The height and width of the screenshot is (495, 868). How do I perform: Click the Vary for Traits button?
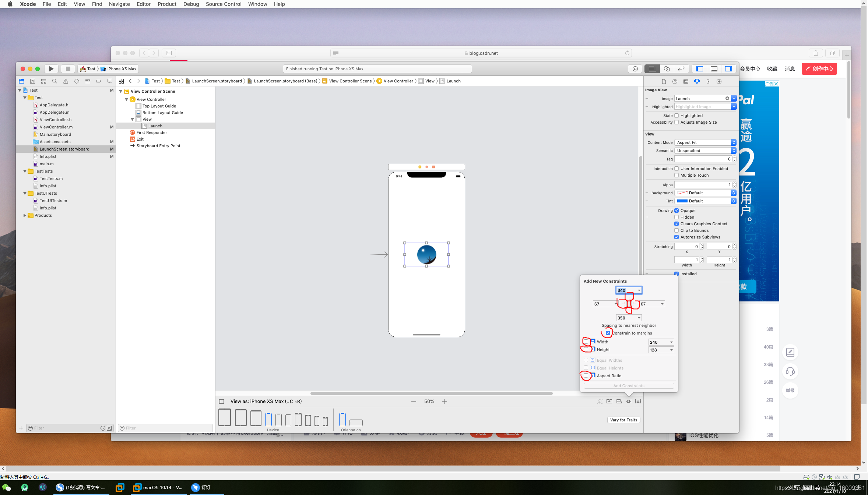coord(623,420)
